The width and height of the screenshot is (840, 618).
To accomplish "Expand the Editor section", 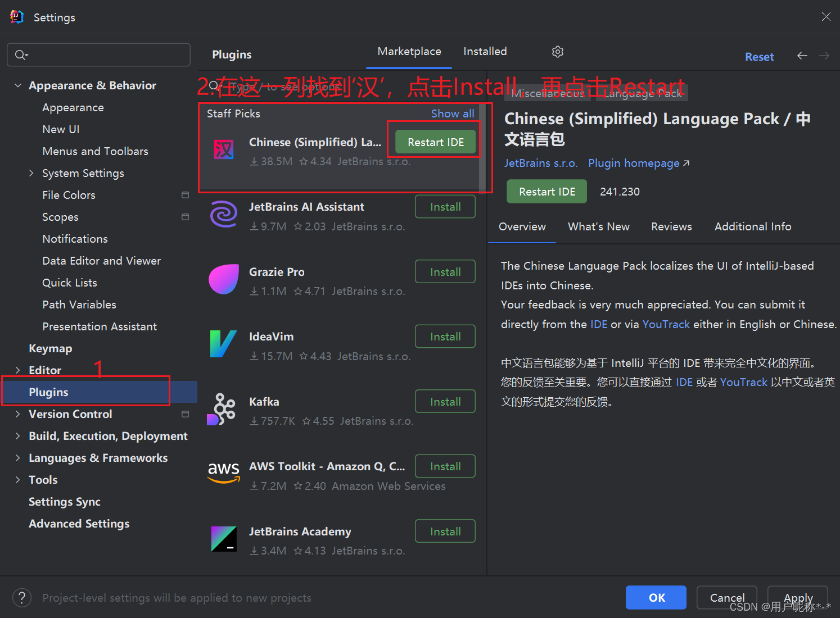I will coord(18,370).
